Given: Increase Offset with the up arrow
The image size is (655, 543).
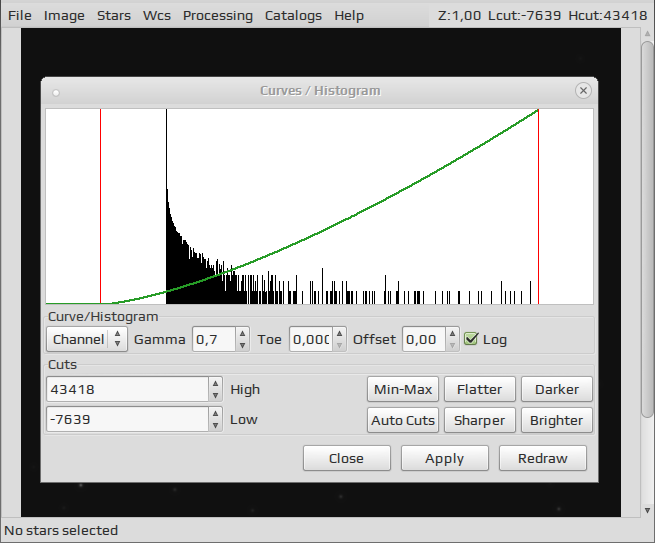Looking at the screenshot, I should [x=452, y=334].
